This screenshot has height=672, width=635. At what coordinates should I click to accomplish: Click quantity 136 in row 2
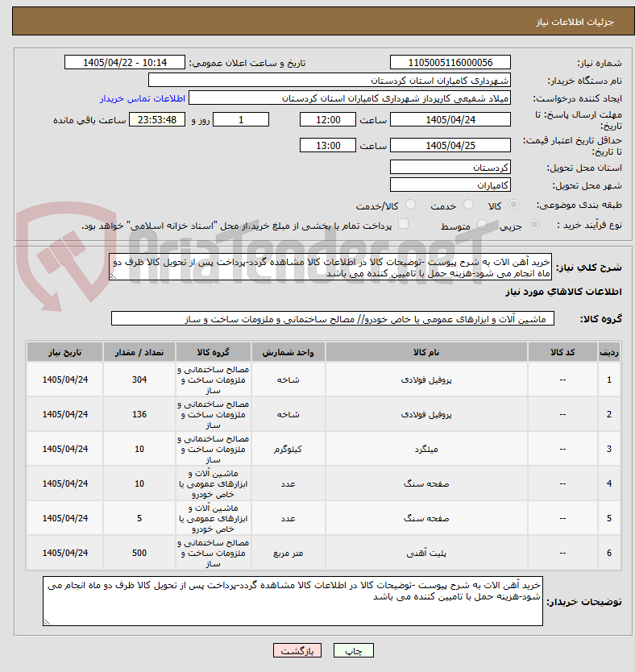[139, 414]
